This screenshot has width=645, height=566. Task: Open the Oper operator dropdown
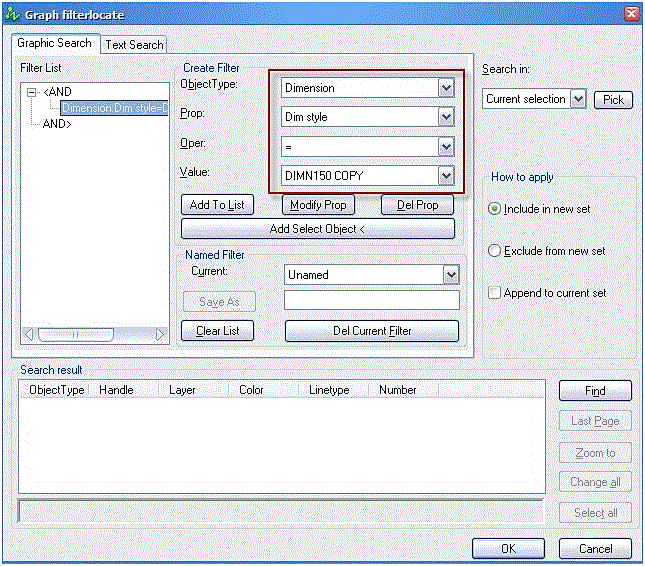tap(446, 147)
